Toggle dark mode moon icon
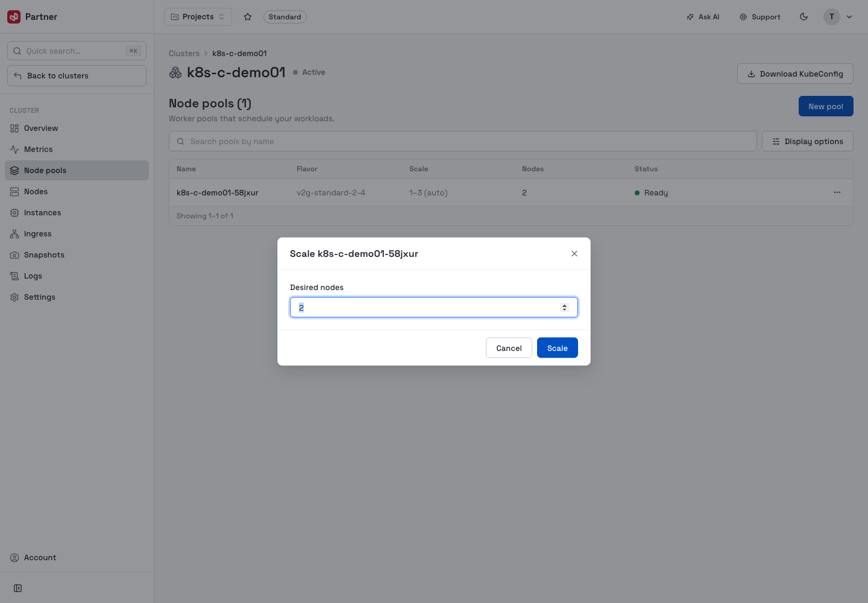868x603 pixels. point(804,17)
